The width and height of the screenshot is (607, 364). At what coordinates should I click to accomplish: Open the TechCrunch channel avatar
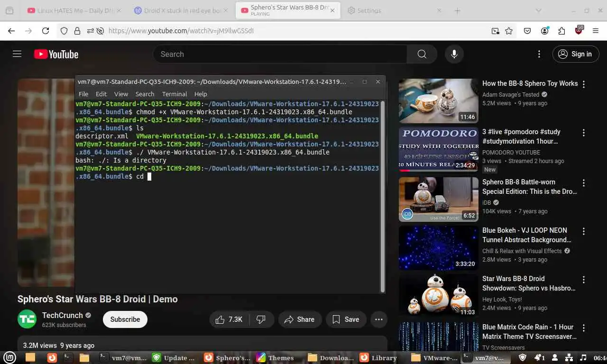pyautogui.click(x=27, y=319)
